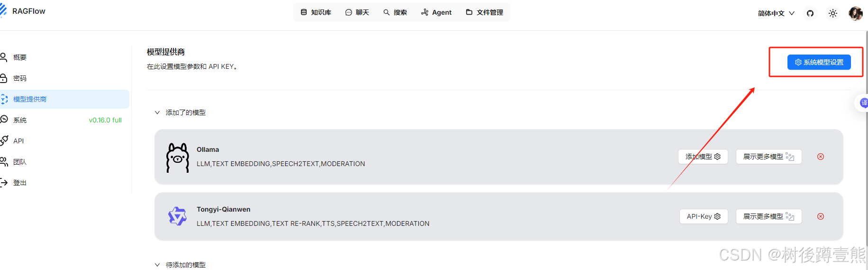Click the Ollama provider name
The image size is (868, 270).
pos(208,149)
